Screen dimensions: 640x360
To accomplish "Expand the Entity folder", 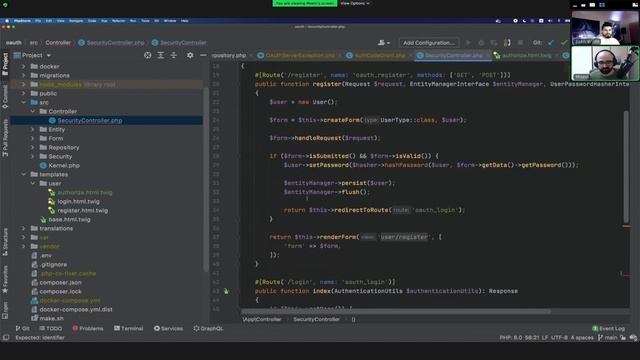I will 33,129.
